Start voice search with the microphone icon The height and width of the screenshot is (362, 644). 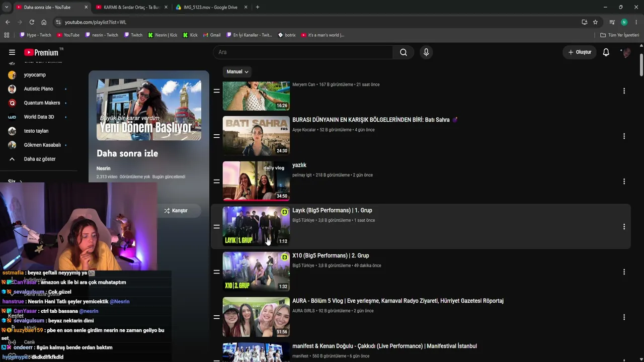coord(426,52)
